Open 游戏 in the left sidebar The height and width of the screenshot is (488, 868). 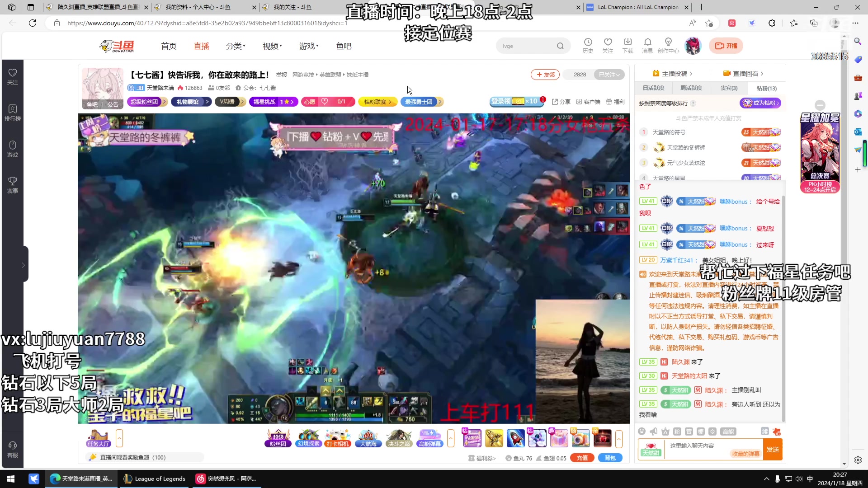coord(13,149)
